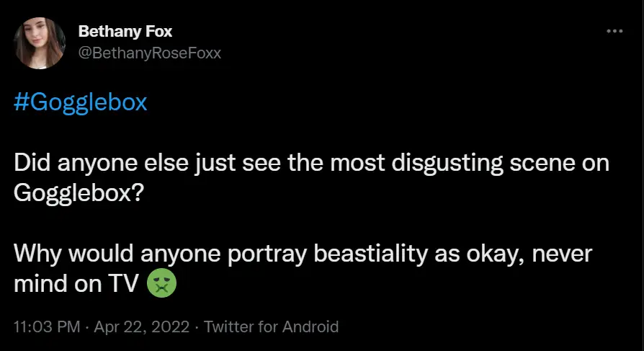Click the @BethanyRoseFoxx handle
Image resolution: width=644 pixels, height=351 pixels.
pos(149,53)
